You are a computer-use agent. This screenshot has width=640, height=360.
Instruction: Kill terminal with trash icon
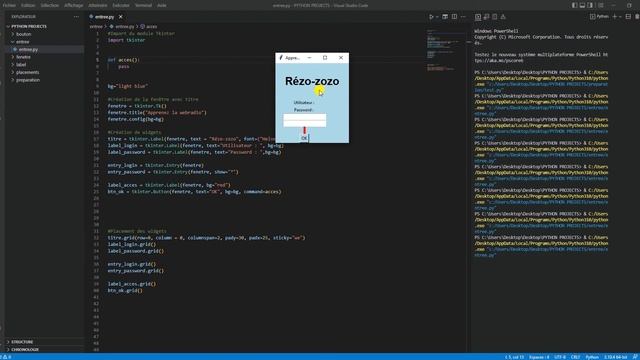click(x=637, y=17)
